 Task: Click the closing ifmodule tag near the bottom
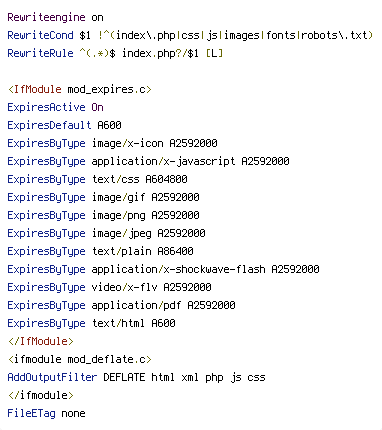pyautogui.click(x=40, y=395)
